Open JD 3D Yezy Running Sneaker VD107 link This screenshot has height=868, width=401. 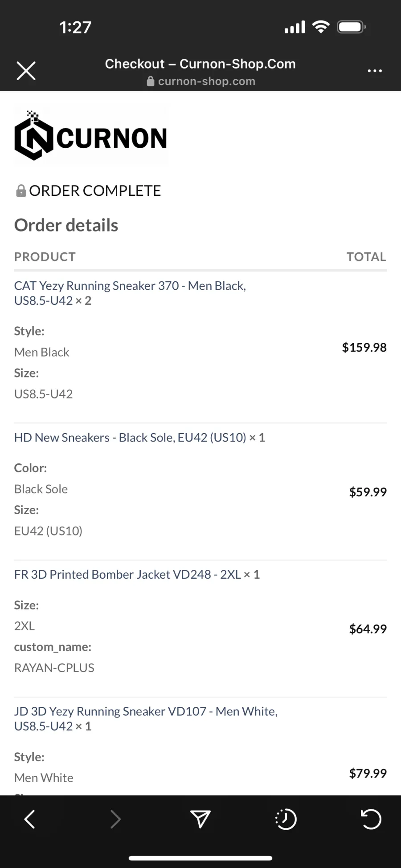click(x=146, y=718)
